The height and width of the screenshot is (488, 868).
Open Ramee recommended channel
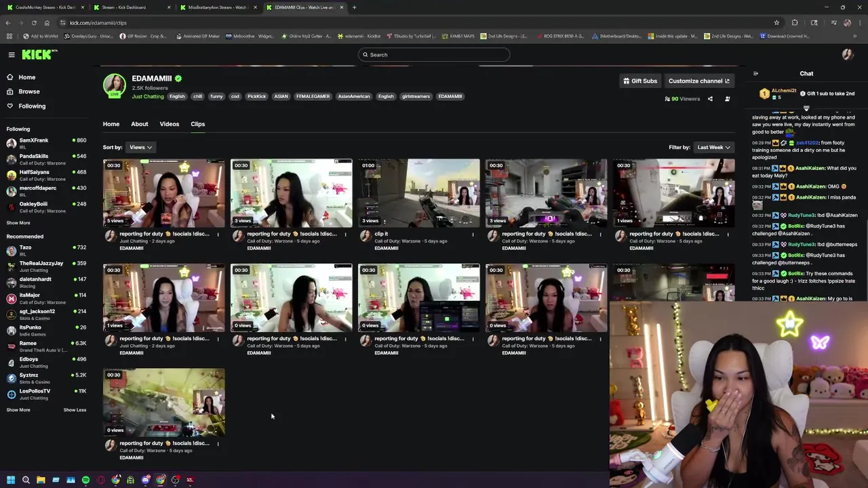tap(46, 346)
